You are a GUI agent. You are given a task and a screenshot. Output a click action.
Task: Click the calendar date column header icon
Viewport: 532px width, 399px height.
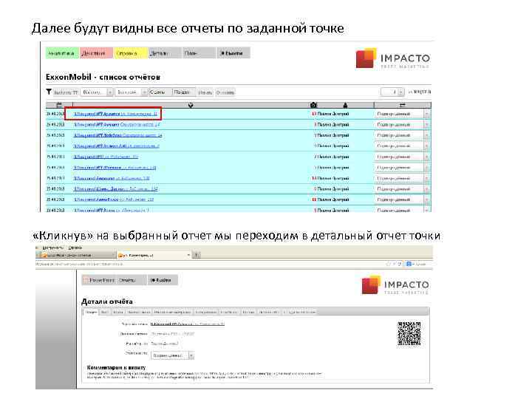58,105
